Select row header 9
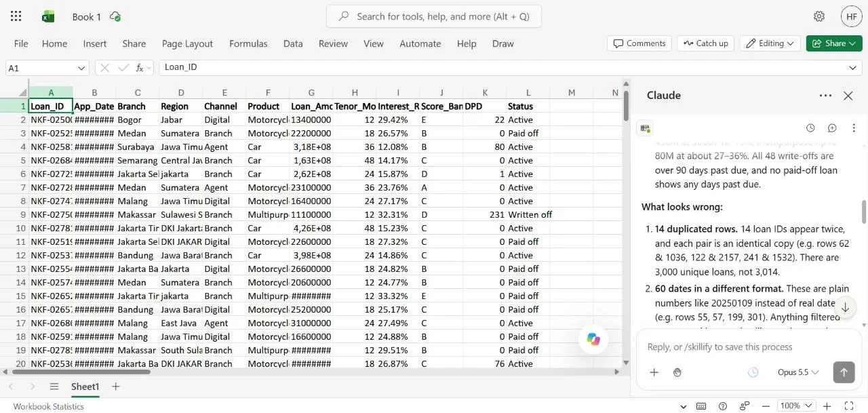868x413 pixels. [14, 214]
